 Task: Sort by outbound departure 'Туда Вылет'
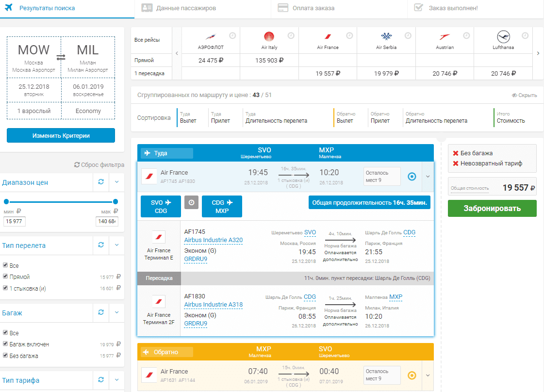click(188, 117)
